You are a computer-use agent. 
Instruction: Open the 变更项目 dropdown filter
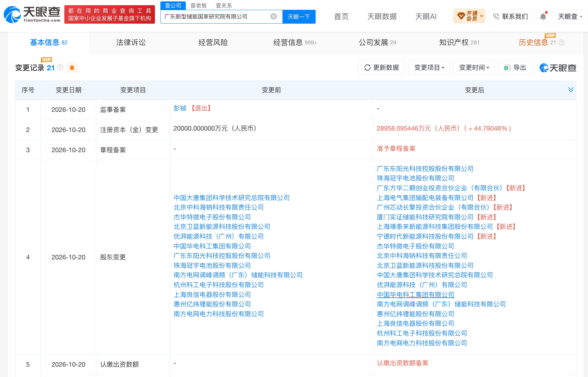point(429,67)
